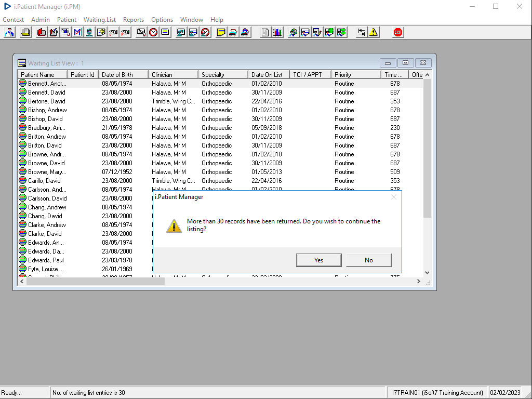
Task: Select the Fyfe, Louise patient row
Action: 85,269
